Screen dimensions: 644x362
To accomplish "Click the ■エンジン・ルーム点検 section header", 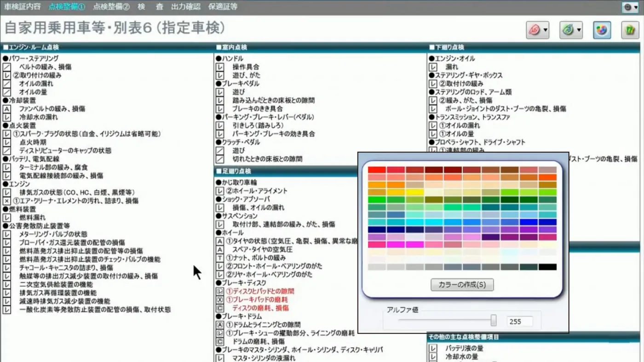I will pos(31,47).
